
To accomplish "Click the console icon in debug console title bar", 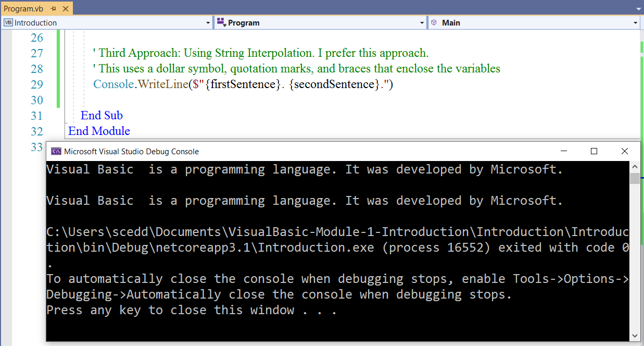I will (56, 151).
